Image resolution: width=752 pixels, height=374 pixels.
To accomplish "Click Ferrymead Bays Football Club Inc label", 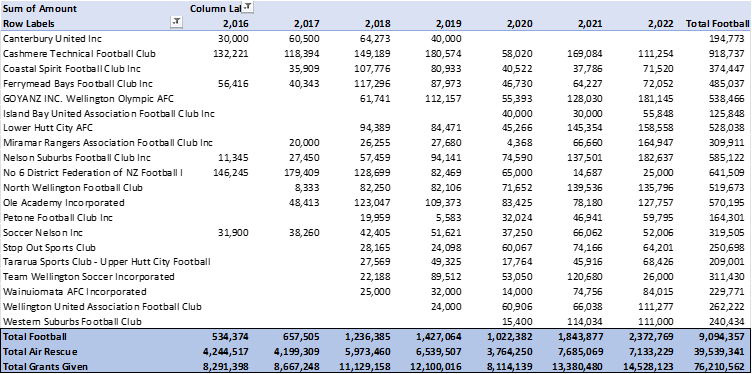I will click(78, 83).
